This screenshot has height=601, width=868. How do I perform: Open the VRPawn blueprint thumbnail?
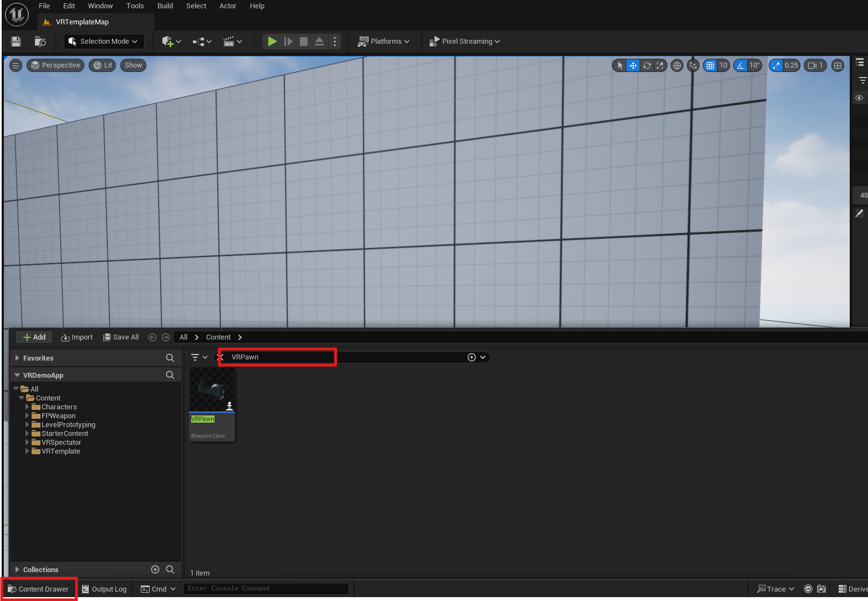coord(212,391)
